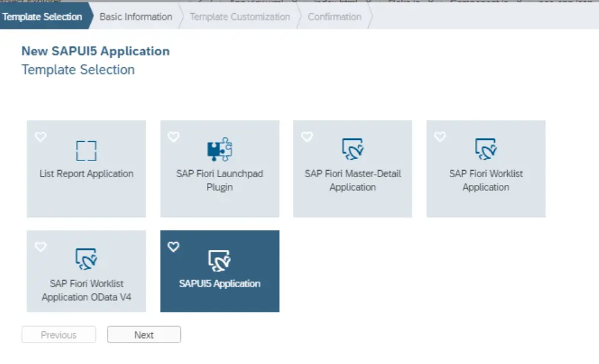Image resolution: width=599 pixels, height=364 pixels.
Task: Click the List Report Application template icon
Action: tap(87, 150)
